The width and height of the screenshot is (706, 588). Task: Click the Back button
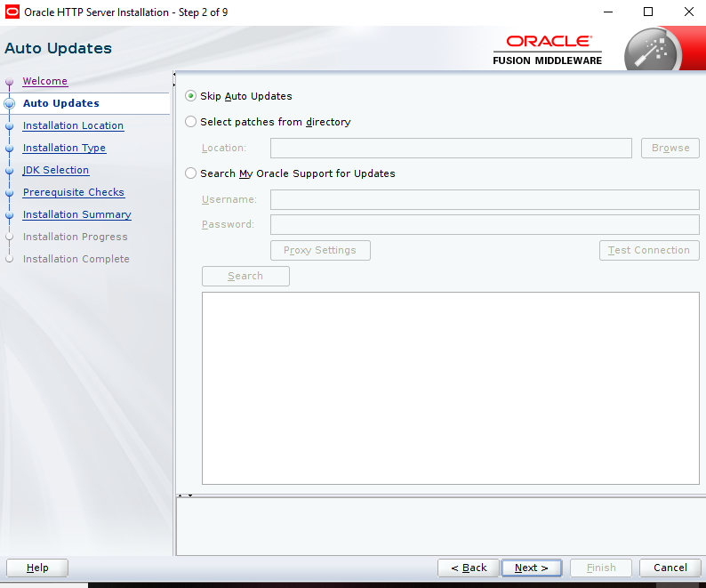tap(469, 568)
